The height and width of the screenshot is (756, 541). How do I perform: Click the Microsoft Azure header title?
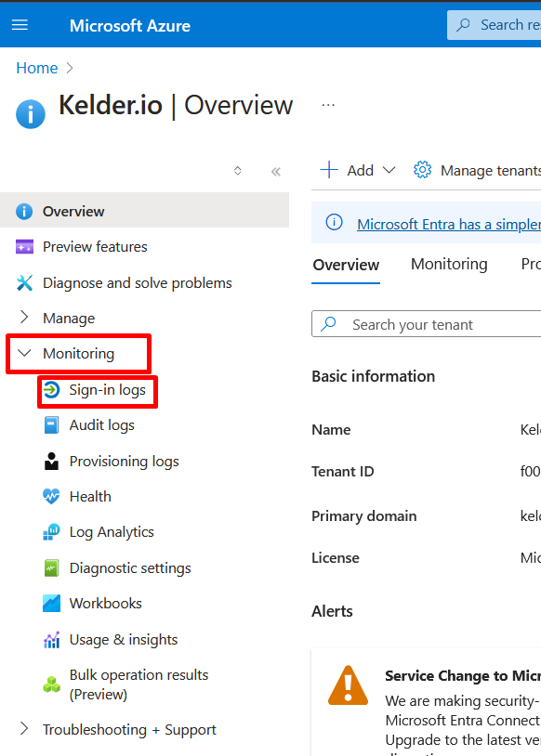pos(130,26)
